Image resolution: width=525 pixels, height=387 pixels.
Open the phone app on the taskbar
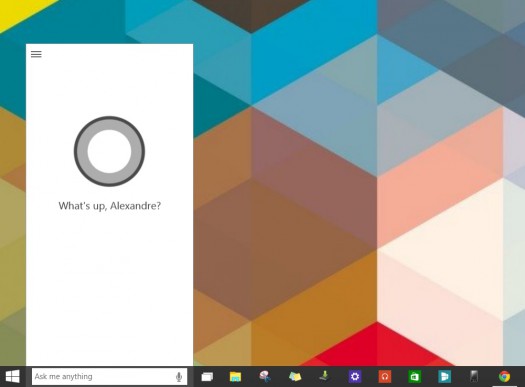474,377
